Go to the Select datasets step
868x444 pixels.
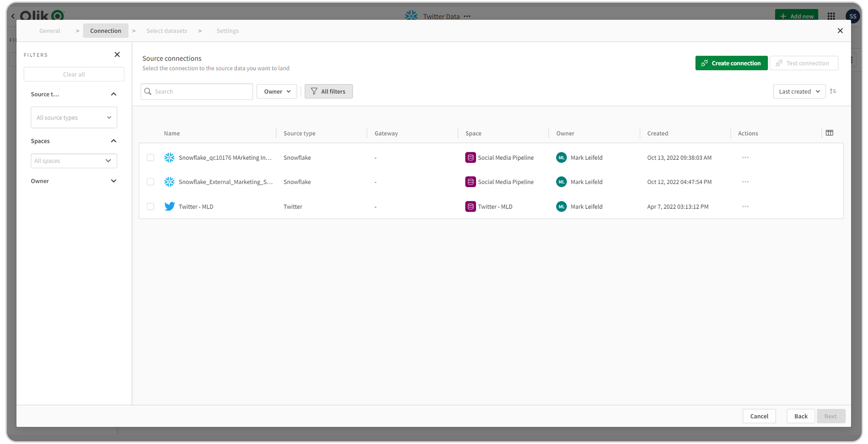[166, 31]
